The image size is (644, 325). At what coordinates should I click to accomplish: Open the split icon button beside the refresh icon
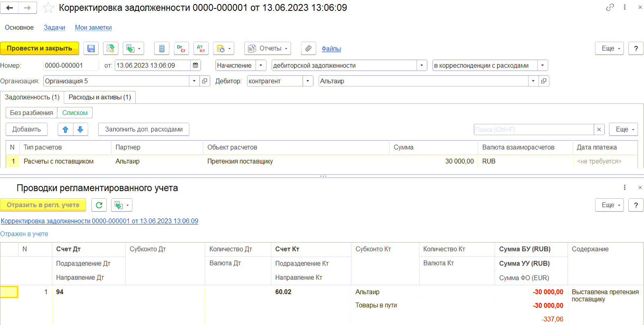(122, 205)
